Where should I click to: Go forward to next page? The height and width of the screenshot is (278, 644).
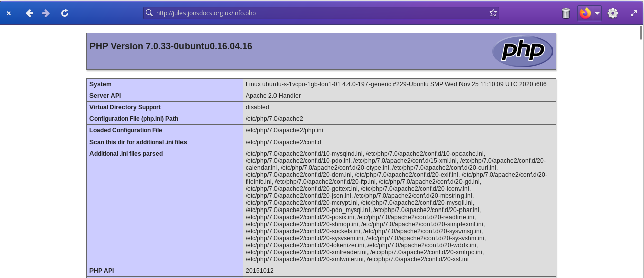[46, 13]
